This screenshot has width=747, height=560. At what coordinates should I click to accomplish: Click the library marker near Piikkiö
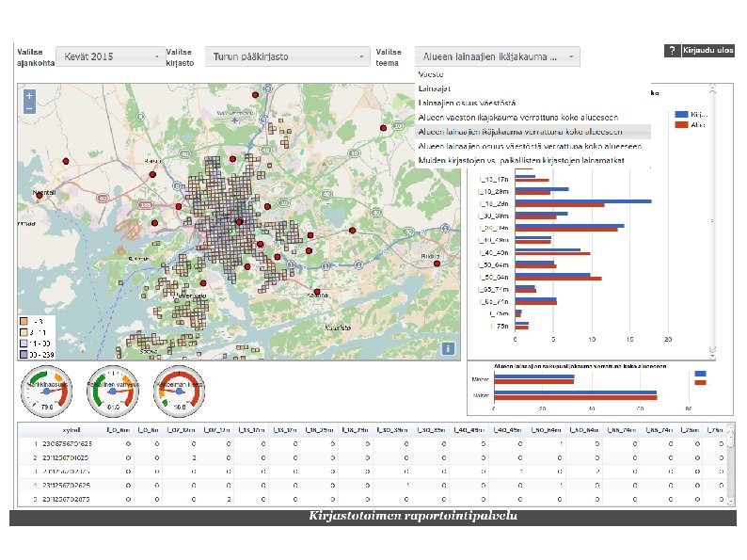[x=437, y=264]
